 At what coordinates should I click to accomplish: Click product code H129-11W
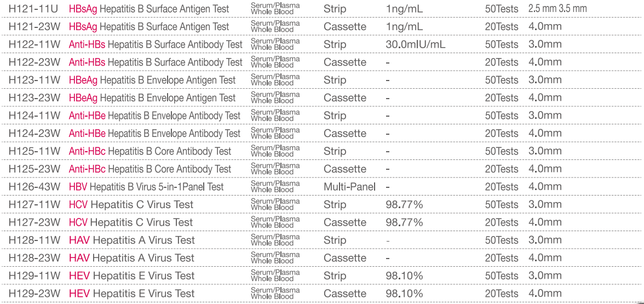pyautogui.click(x=34, y=276)
